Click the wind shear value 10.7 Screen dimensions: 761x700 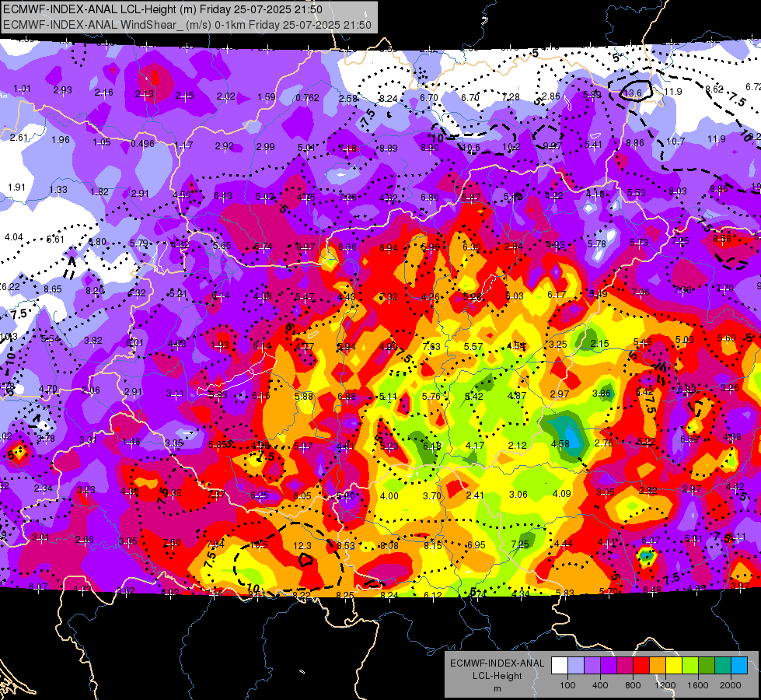pos(675,141)
